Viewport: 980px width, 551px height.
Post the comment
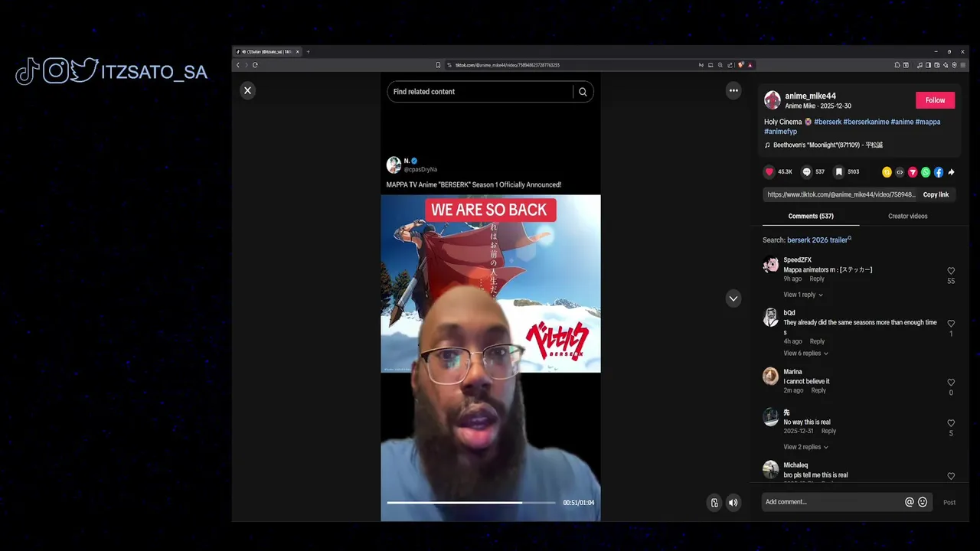pyautogui.click(x=949, y=503)
